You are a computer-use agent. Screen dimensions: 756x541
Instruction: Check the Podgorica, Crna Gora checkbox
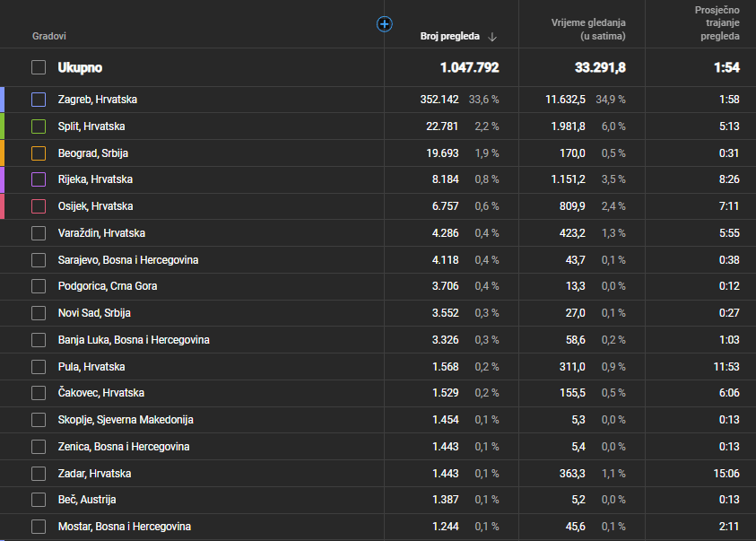(x=38, y=286)
